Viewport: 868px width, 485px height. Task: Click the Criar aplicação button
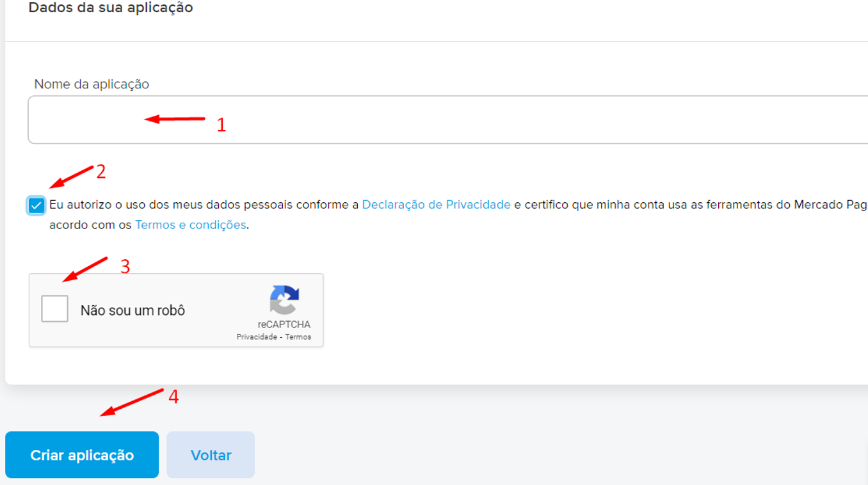pyautogui.click(x=82, y=455)
